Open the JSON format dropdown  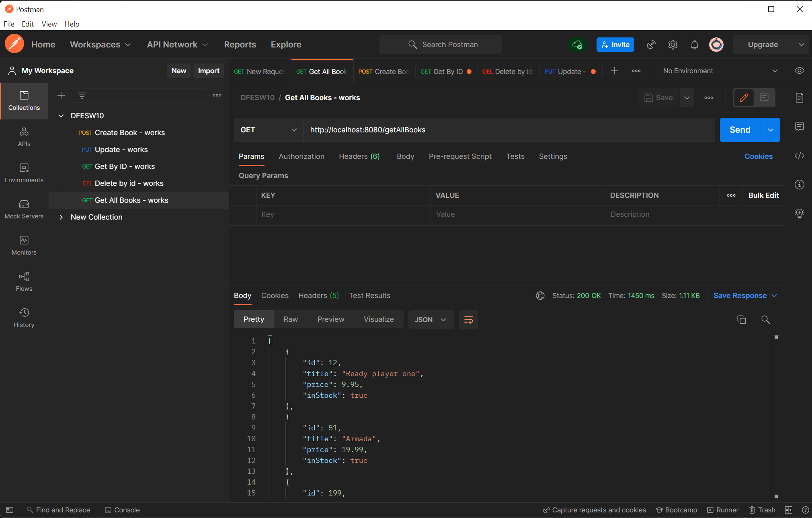point(431,320)
